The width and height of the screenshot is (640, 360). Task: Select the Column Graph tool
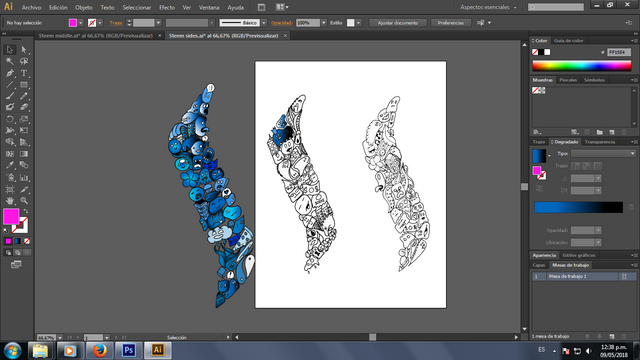coord(24,178)
